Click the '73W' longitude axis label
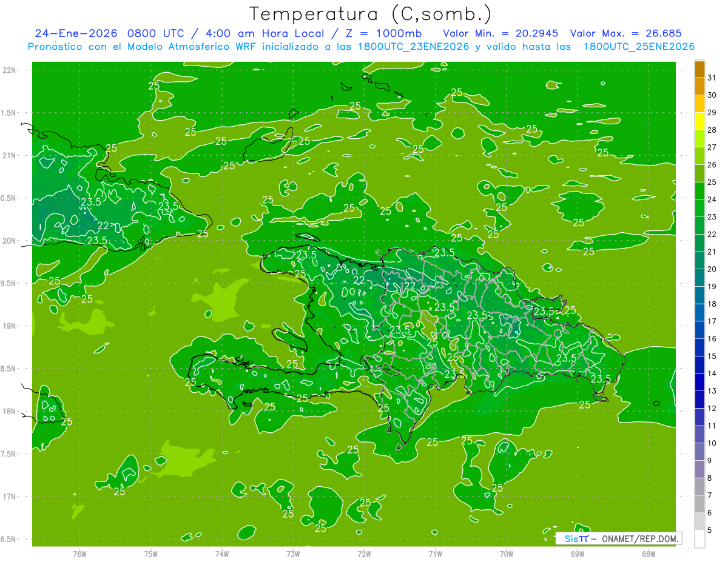 pyautogui.click(x=293, y=554)
